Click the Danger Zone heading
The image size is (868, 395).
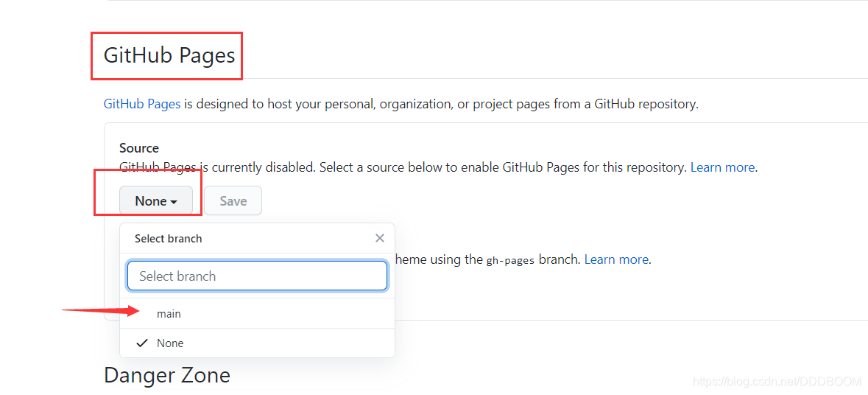(x=166, y=375)
